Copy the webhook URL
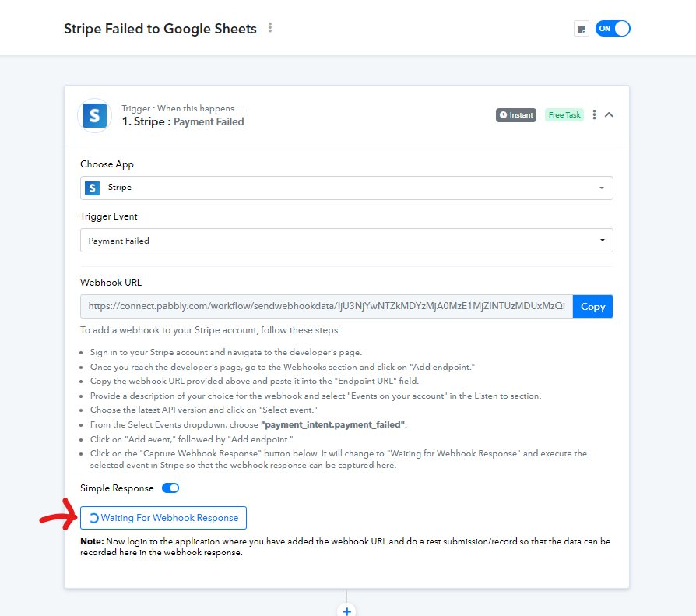The image size is (696, 616). pyautogui.click(x=592, y=307)
